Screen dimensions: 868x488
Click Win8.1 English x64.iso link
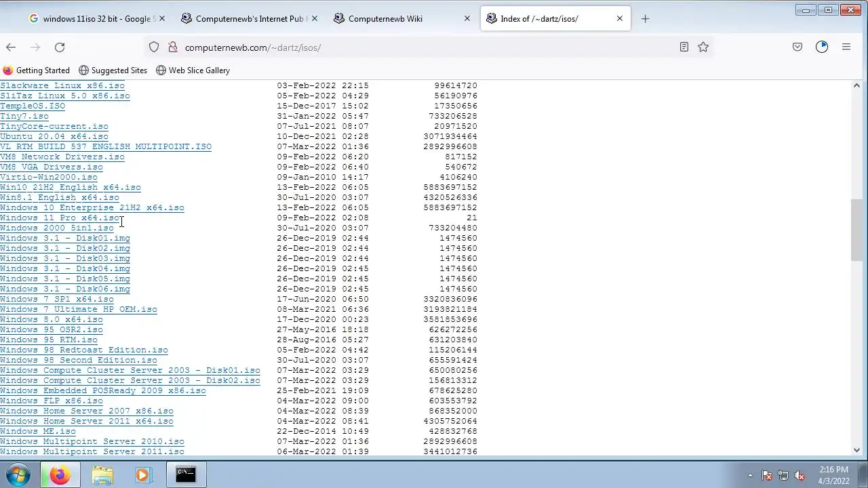point(60,197)
